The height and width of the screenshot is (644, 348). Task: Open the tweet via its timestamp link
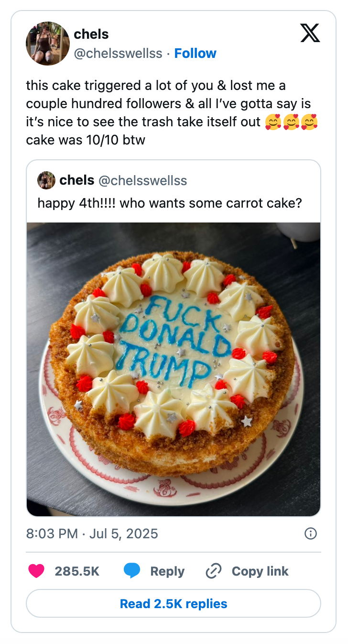point(92,533)
